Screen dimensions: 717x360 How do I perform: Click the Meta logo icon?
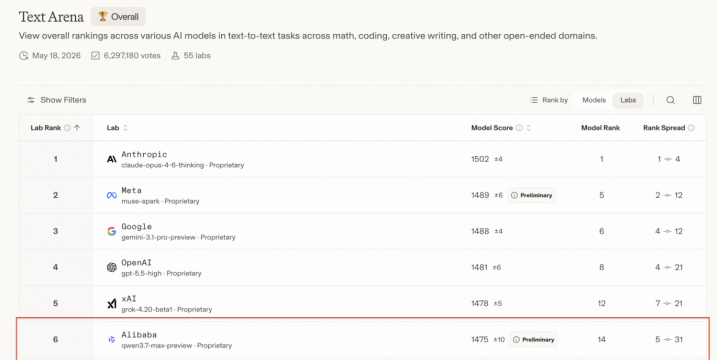(x=112, y=195)
